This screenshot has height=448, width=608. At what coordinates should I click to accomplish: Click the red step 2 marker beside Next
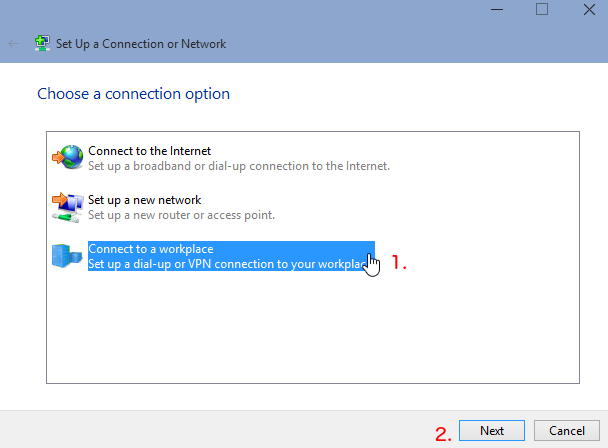[443, 434]
